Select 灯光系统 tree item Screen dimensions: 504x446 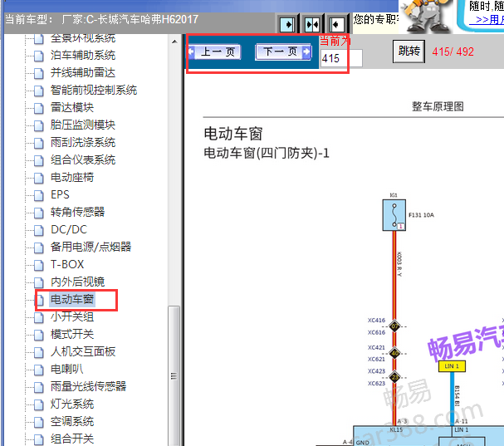pyautogui.click(x=72, y=404)
